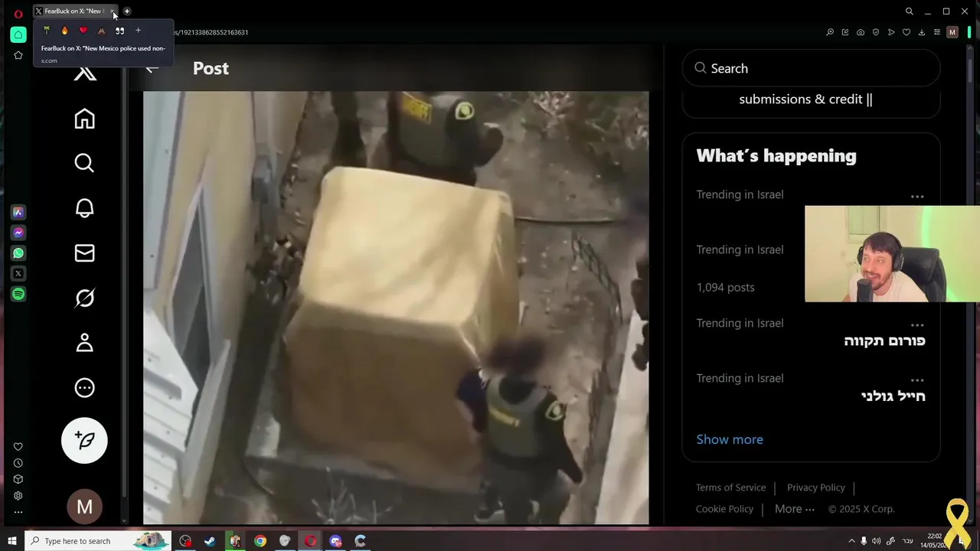
Task: Open the privacy shield icon
Action: pyautogui.click(x=876, y=32)
